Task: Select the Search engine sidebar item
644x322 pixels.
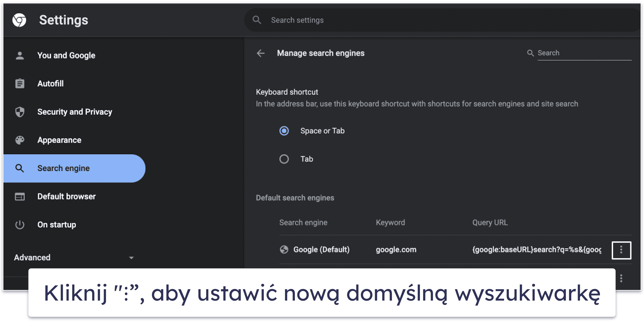Action: coord(75,168)
